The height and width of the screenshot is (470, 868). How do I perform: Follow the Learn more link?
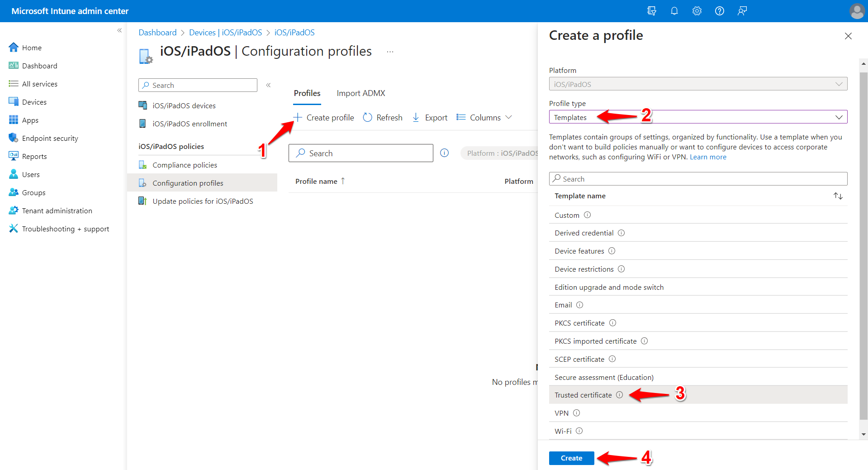click(708, 157)
